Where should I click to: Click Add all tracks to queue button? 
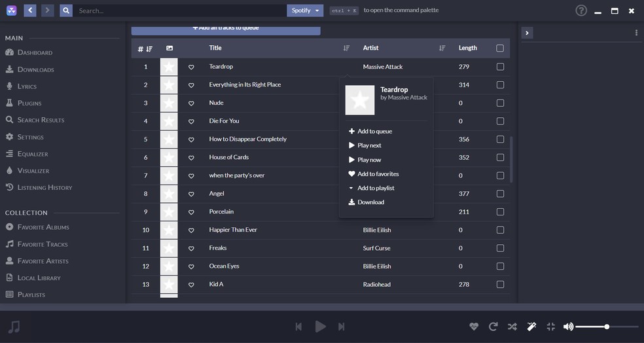coord(226,29)
